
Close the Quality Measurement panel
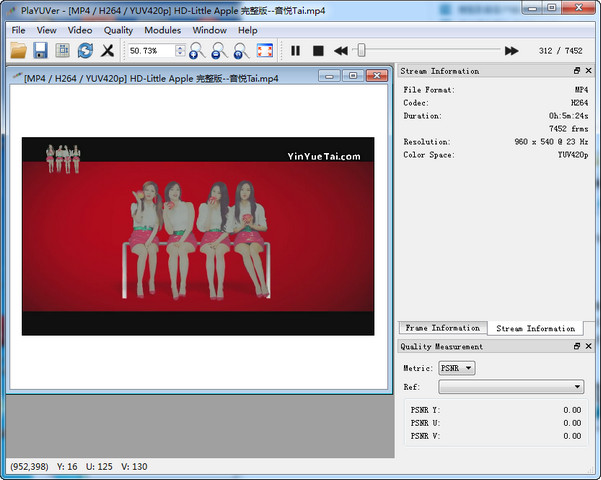[591, 346]
